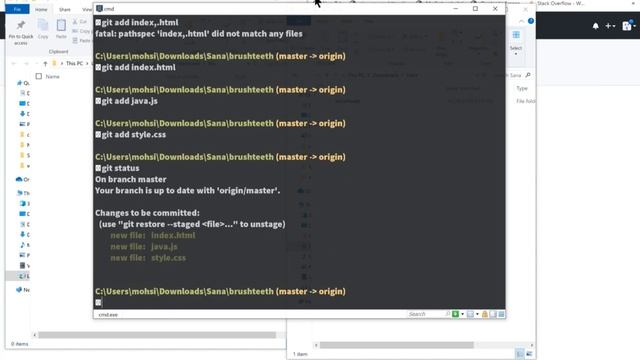Click the green new console icon in cmd status bar
The height and width of the screenshot is (360, 640).
(456, 314)
